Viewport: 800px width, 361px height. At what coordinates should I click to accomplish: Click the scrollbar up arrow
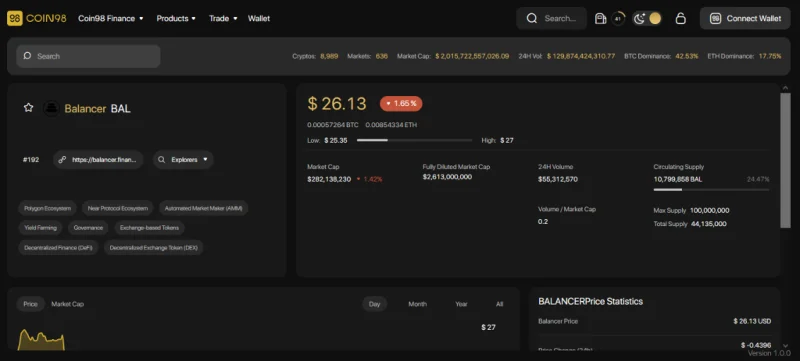[x=785, y=88]
